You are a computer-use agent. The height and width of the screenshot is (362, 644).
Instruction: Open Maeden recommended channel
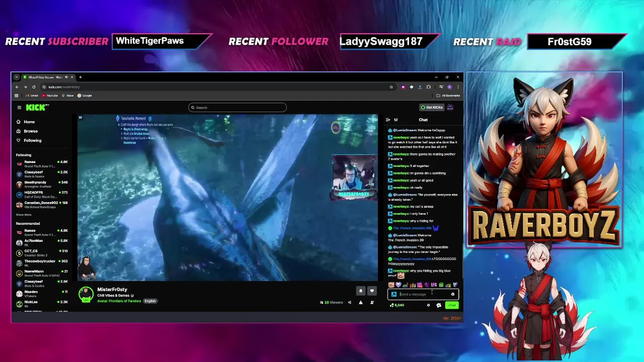[42, 293]
